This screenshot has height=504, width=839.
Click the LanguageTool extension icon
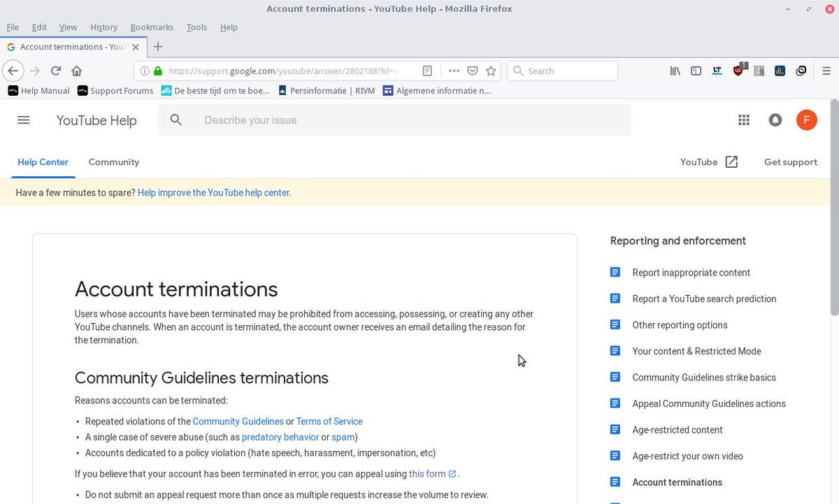tap(717, 71)
